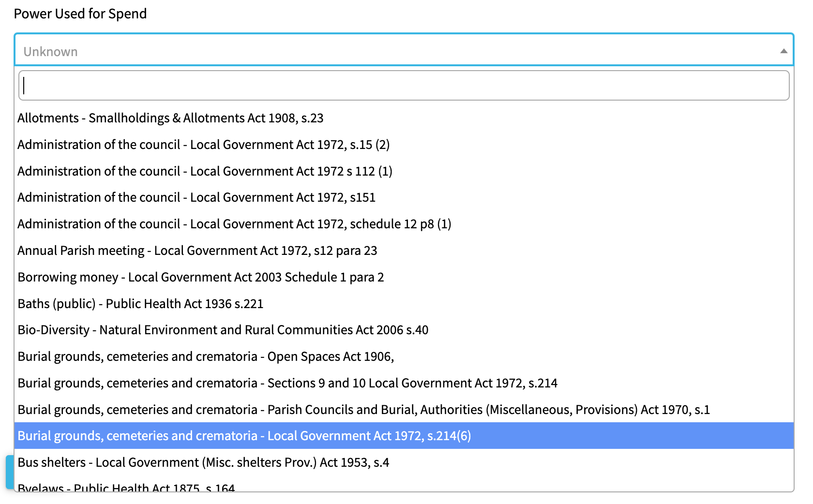
Task: Click the blue button behind the dropdown list
Action: [x=9, y=472]
